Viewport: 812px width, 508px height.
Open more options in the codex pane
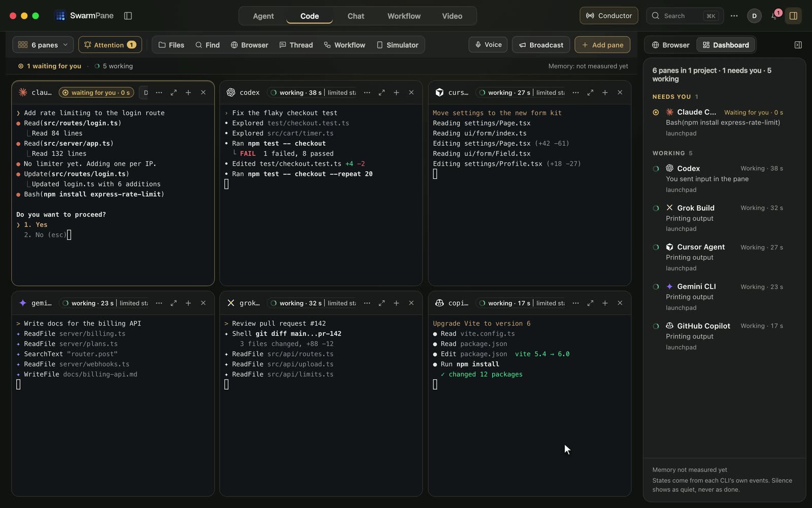tap(367, 92)
